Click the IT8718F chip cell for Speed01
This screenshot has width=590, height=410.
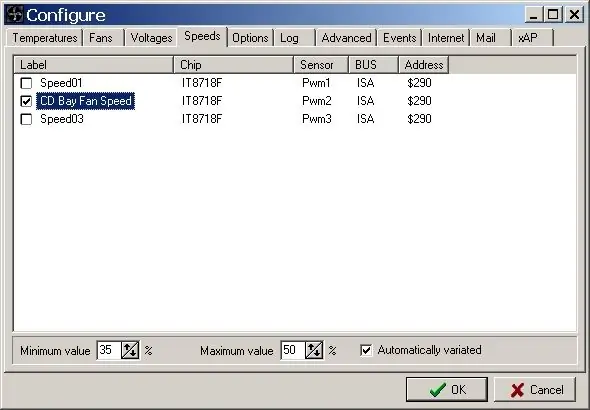tap(202, 83)
